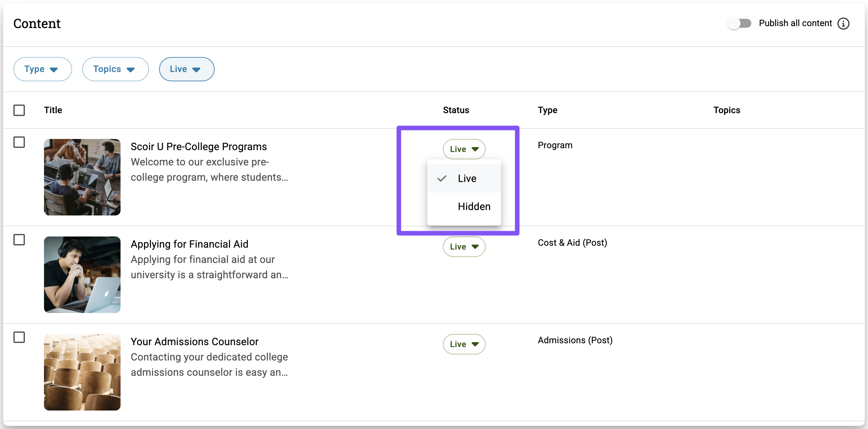Tick the Applying for Financial Aid checkbox
868x429 pixels.
click(19, 240)
